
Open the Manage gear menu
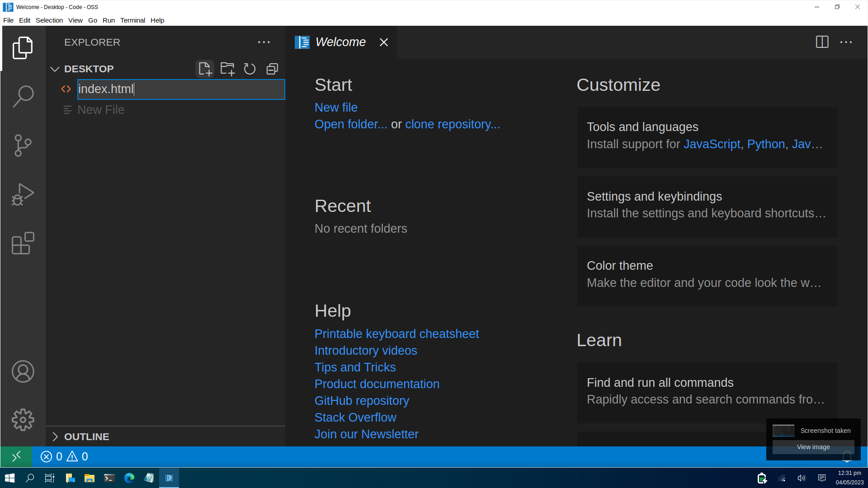tap(23, 420)
